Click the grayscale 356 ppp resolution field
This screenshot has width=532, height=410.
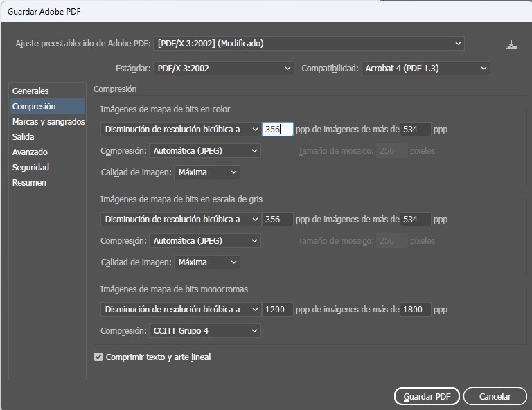(277, 220)
